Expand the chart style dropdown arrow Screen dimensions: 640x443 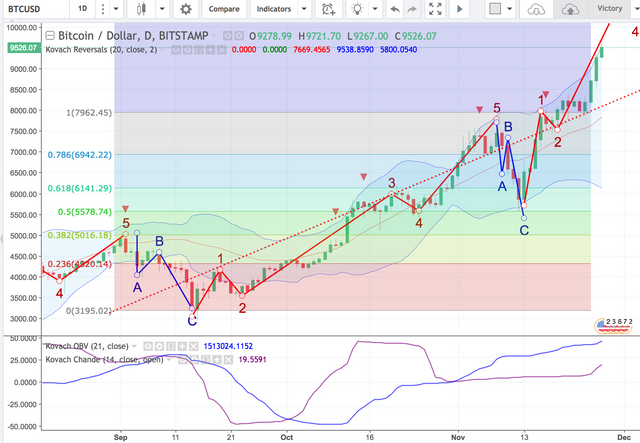(x=162, y=9)
